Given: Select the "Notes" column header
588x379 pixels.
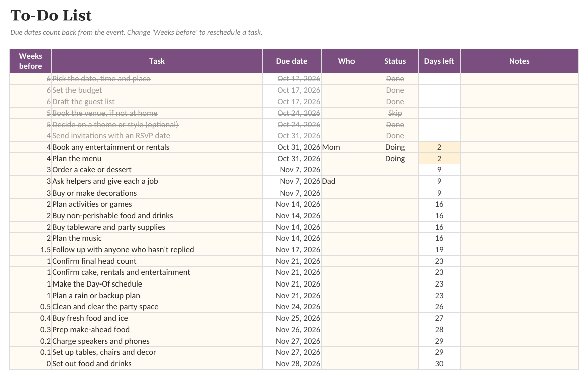Looking at the screenshot, I should click(519, 61).
